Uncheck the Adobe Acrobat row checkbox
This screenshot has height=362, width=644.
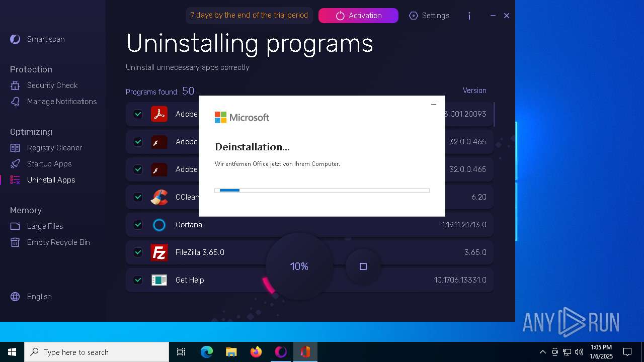138,114
